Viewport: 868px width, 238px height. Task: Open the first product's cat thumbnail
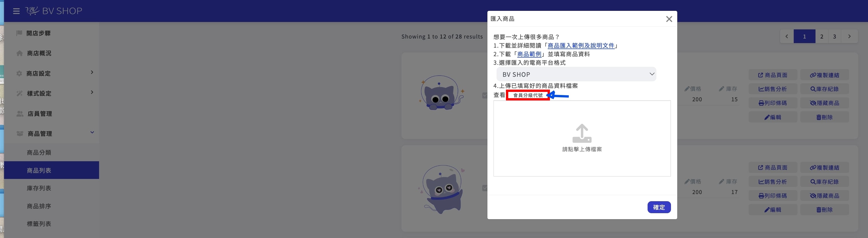click(x=442, y=93)
